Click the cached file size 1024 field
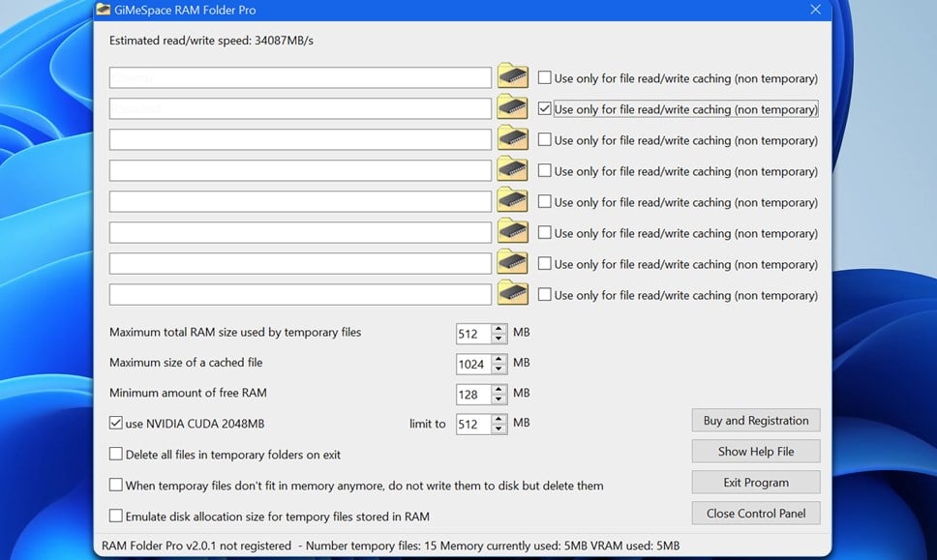 [x=474, y=365]
